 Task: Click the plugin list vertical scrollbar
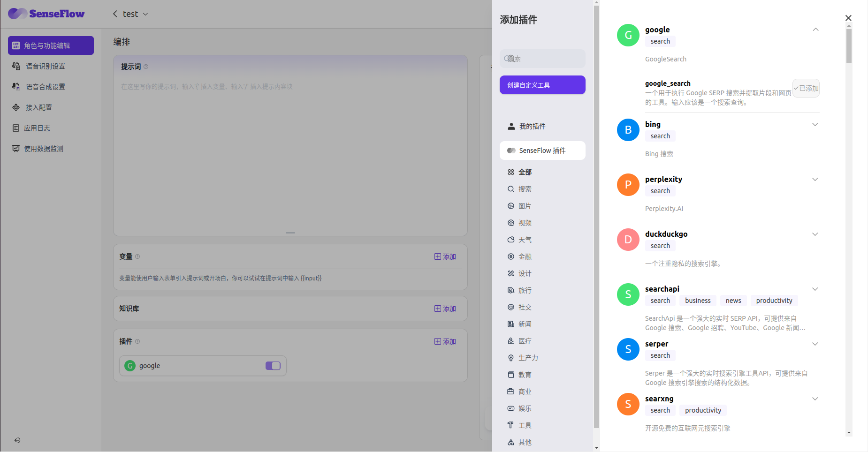point(849,45)
